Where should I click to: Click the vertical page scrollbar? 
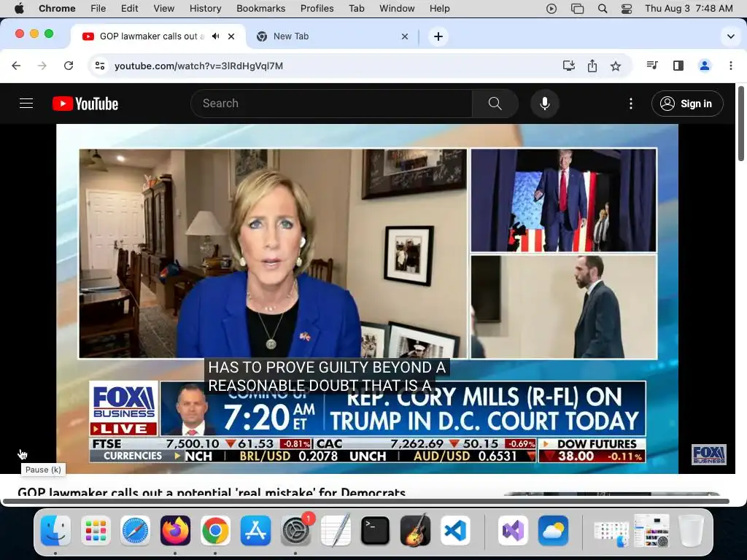[741, 124]
